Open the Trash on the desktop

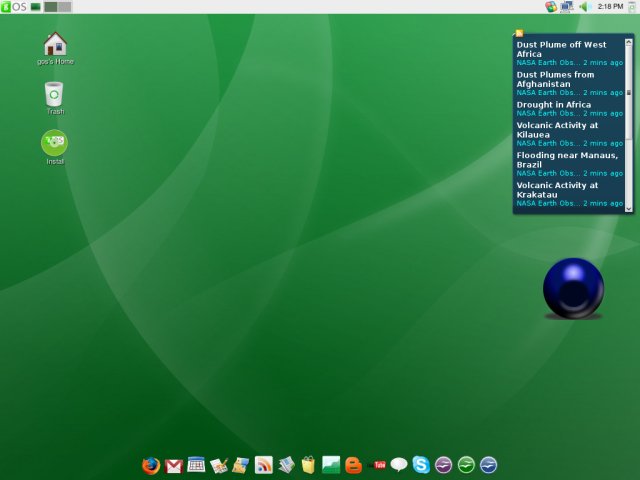(x=55, y=94)
